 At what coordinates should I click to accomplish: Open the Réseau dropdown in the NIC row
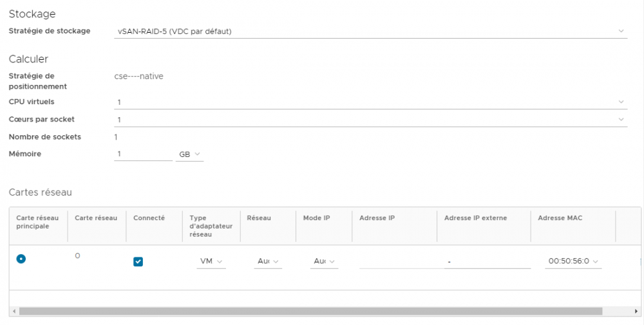pos(268,261)
